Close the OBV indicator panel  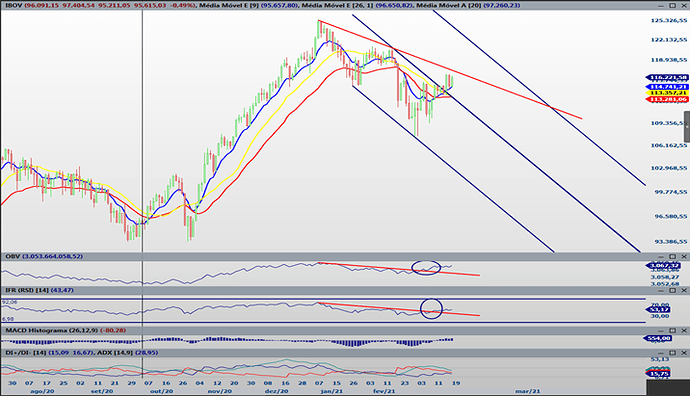click(x=684, y=257)
